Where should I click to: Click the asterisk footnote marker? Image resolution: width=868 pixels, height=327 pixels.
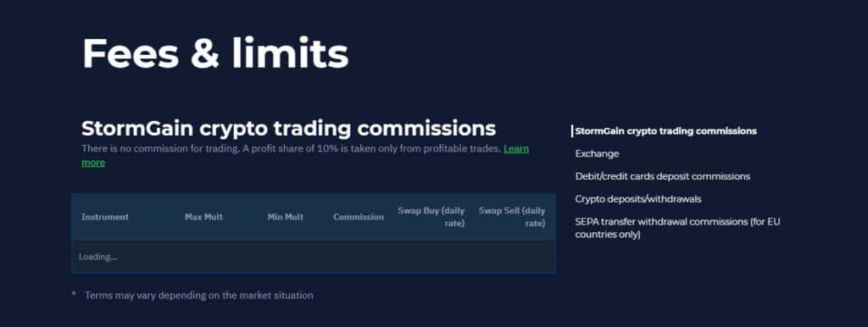74,294
